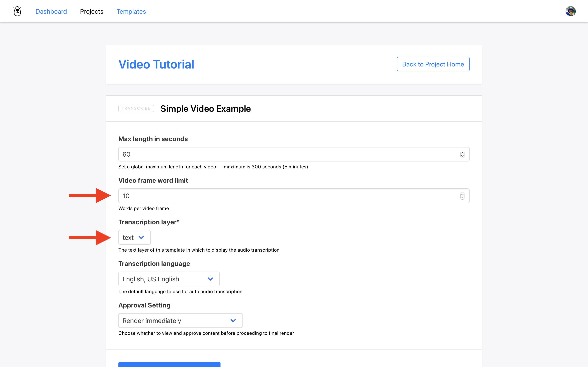Open the Projects nav item
The width and height of the screenshot is (588, 367).
pos(92,11)
